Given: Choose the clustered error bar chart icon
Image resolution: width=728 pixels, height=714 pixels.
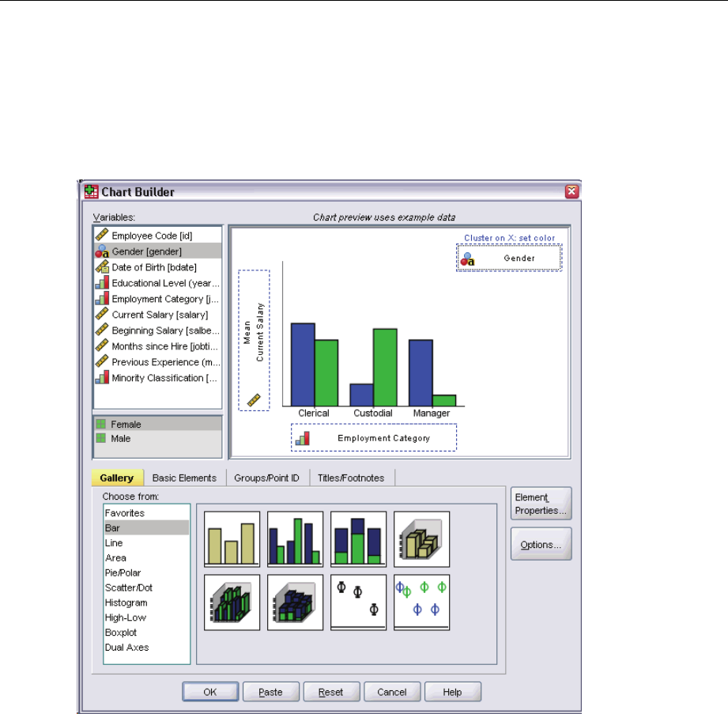Looking at the screenshot, I should pyautogui.click(x=421, y=603).
